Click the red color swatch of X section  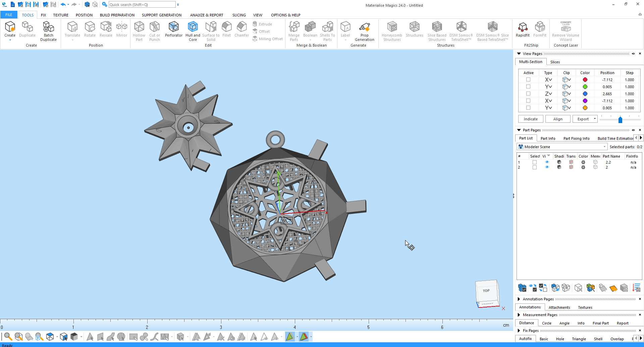585,79
